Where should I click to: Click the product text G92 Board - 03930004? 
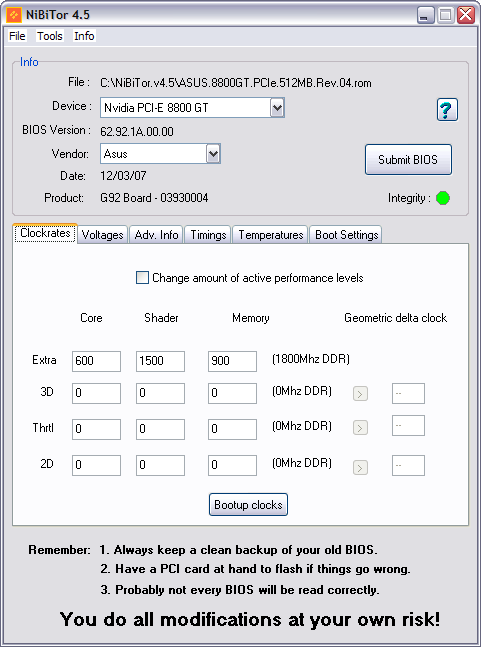[154, 198]
